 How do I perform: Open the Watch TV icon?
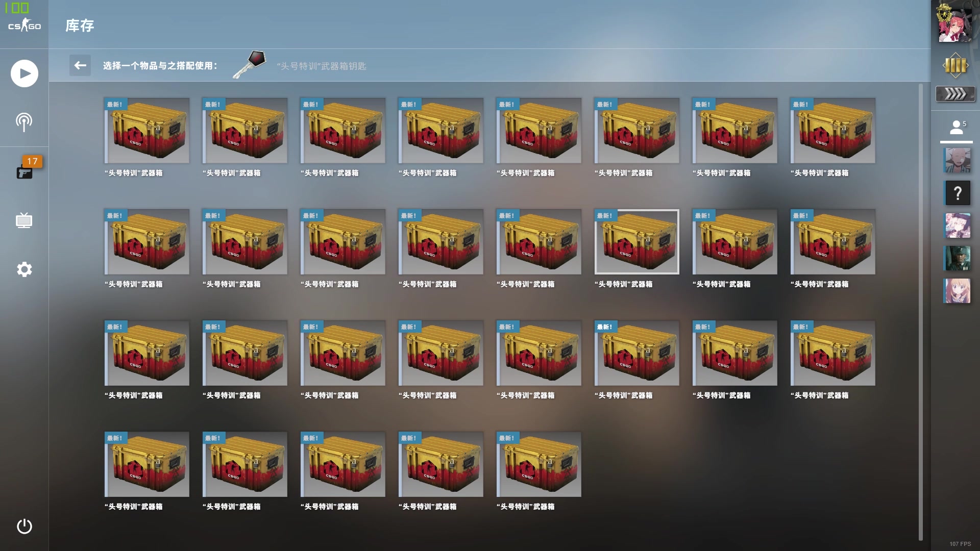point(24,220)
